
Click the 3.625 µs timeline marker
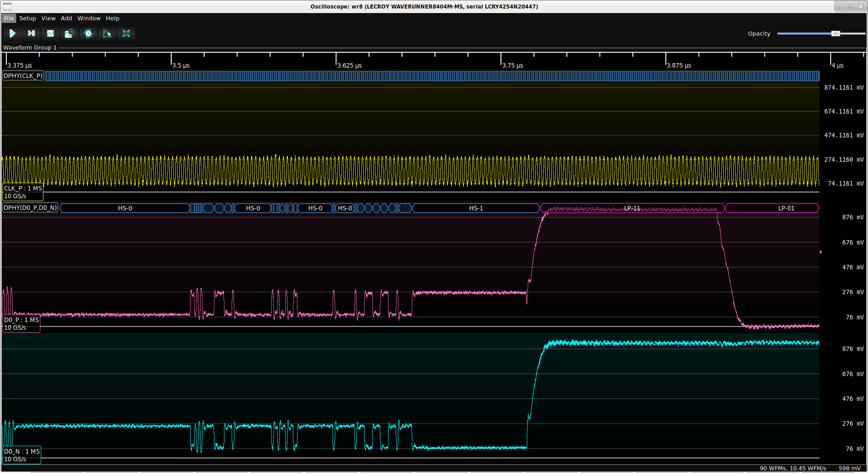tap(349, 65)
